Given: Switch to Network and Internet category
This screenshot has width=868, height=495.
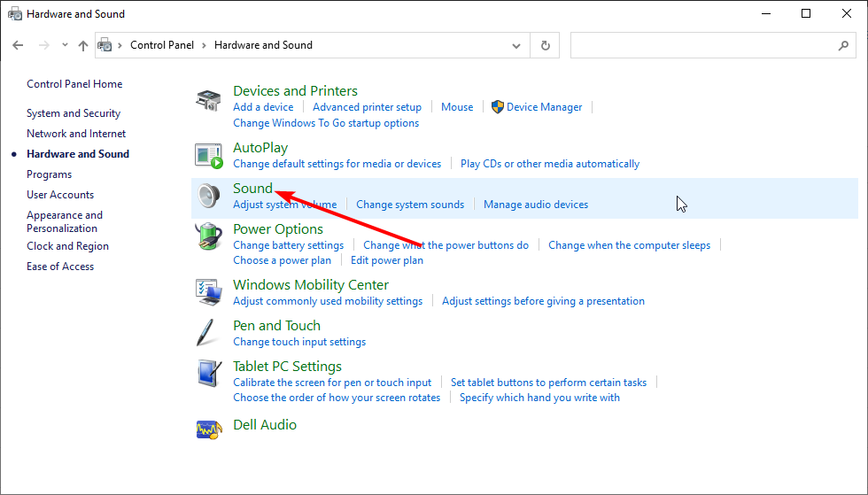Looking at the screenshot, I should [76, 134].
